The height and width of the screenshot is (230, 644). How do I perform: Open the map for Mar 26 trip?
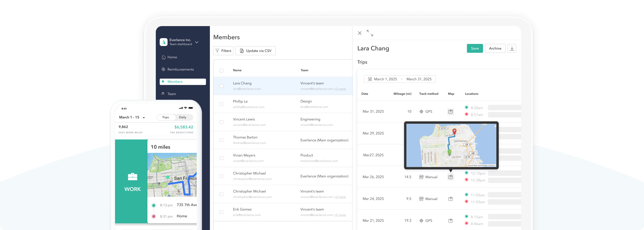click(451, 177)
